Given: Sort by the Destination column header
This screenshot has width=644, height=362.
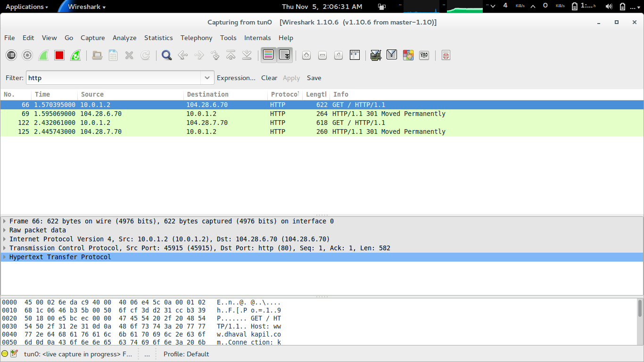Looking at the screenshot, I should [x=226, y=94].
